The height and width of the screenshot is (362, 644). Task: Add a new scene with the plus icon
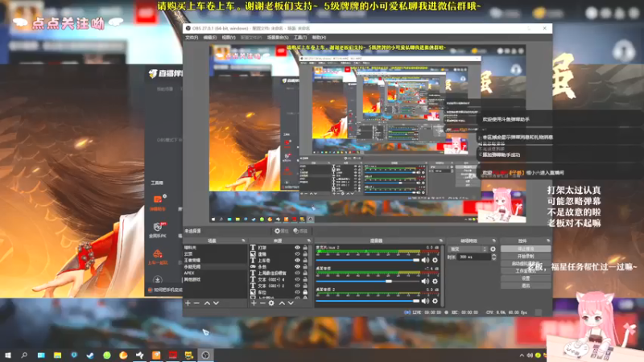coord(188,303)
